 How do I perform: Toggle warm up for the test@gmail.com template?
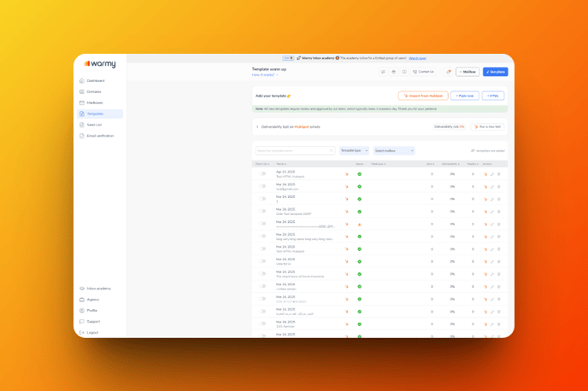pyautogui.click(x=262, y=186)
